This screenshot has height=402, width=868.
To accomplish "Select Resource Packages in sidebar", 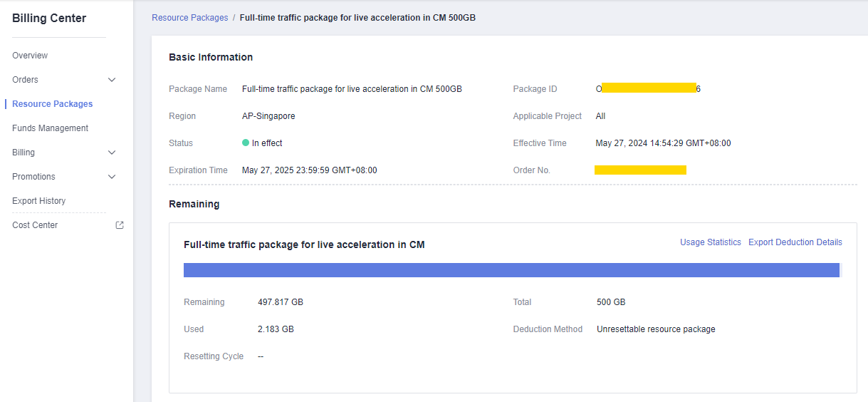I will pyautogui.click(x=52, y=104).
